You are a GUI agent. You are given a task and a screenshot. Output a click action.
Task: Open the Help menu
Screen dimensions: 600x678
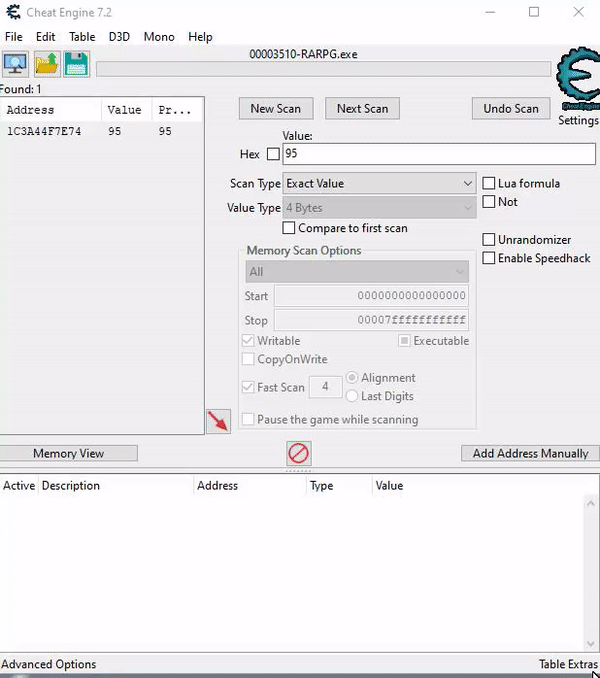pyautogui.click(x=200, y=37)
